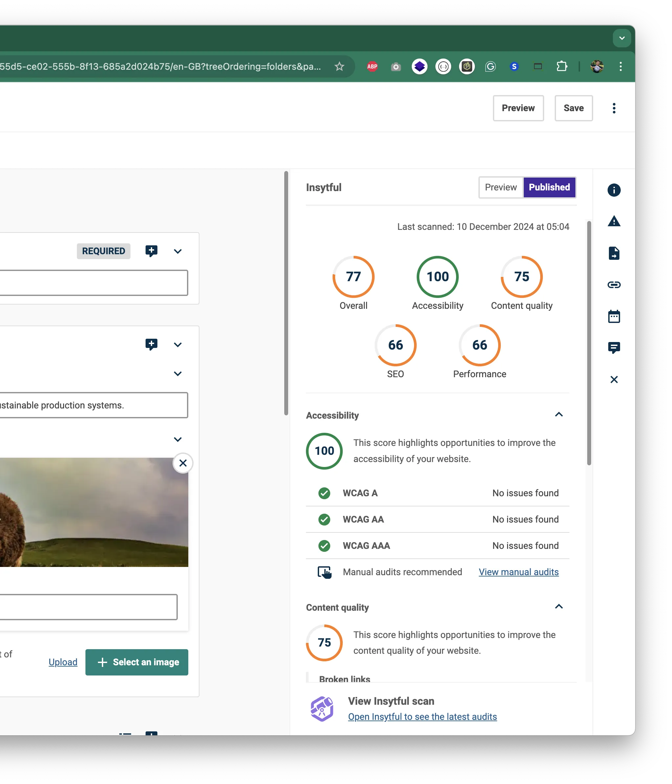Open the scheduling calendar icon
672x784 pixels.
point(614,317)
